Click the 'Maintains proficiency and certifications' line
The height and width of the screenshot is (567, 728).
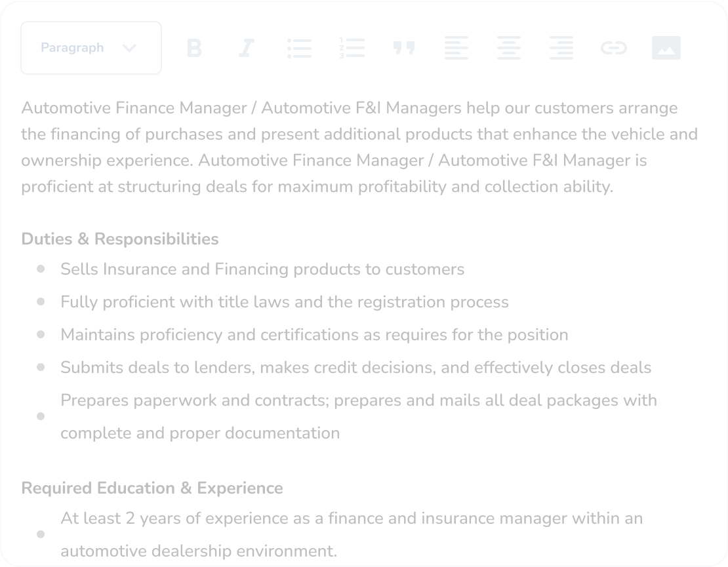[314, 335]
